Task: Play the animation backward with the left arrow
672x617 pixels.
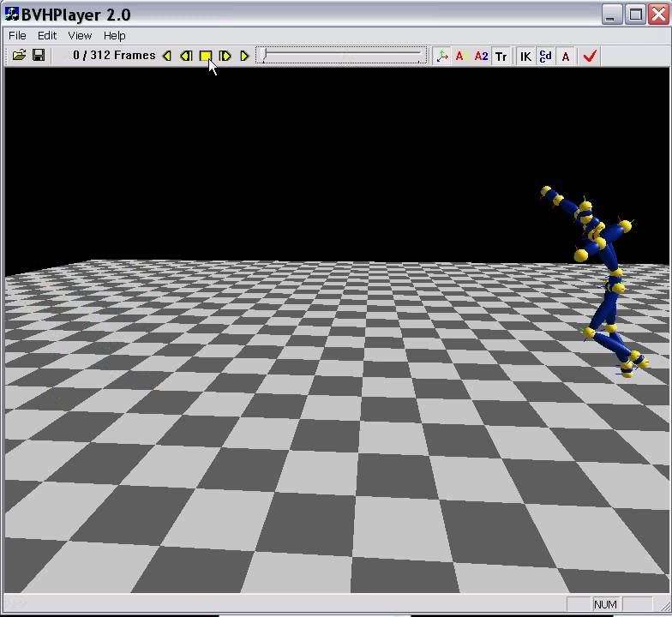Action: click(x=167, y=57)
